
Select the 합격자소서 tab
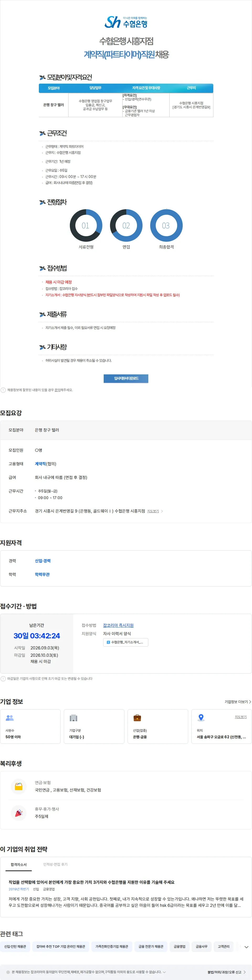point(19,864)
